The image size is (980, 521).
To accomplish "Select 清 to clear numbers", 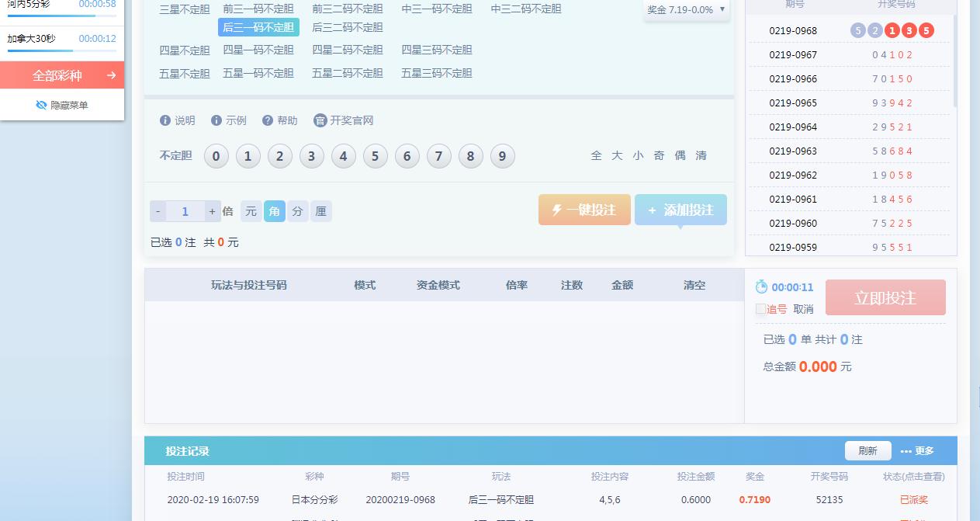I will 701,155.
